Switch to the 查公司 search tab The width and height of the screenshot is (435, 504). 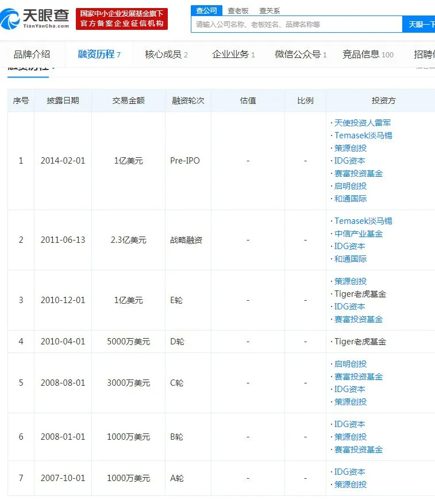pyautogui.click(x=206, y=10)
